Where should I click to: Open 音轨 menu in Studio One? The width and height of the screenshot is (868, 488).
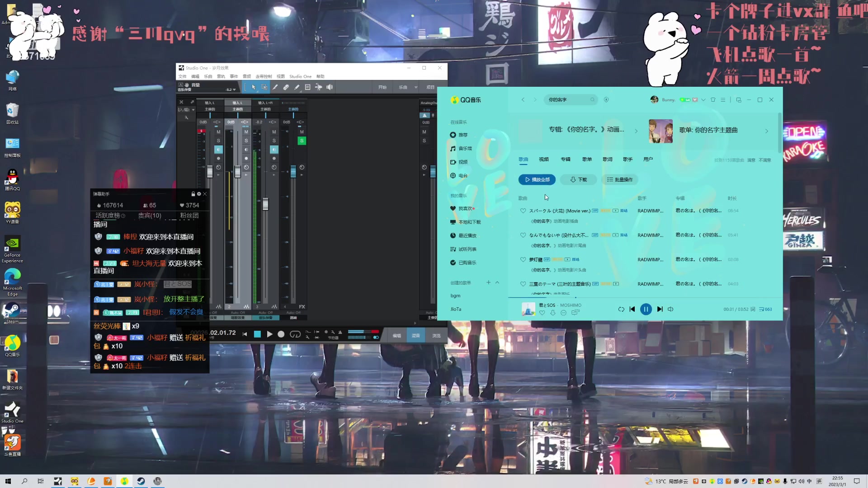coord(221,76)
